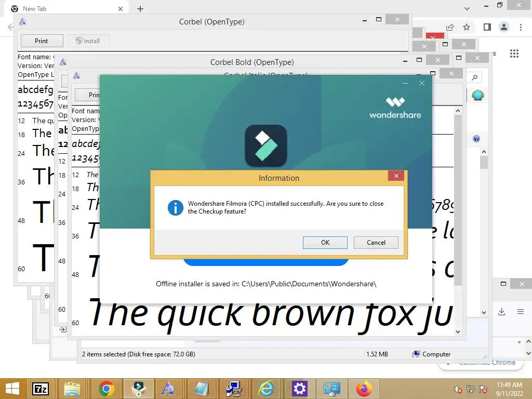This screenshot has width=532, height=399.
Task: Click the offline installer path text
Action: click(266, 284)
